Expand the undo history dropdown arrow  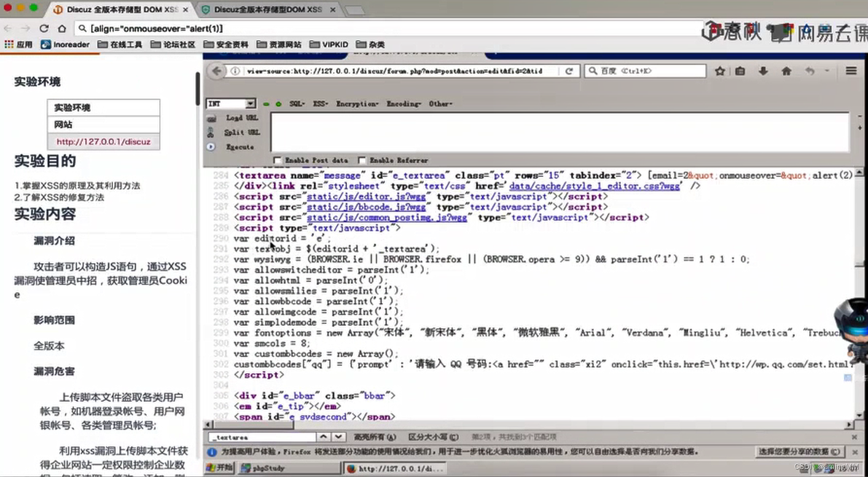827,71
